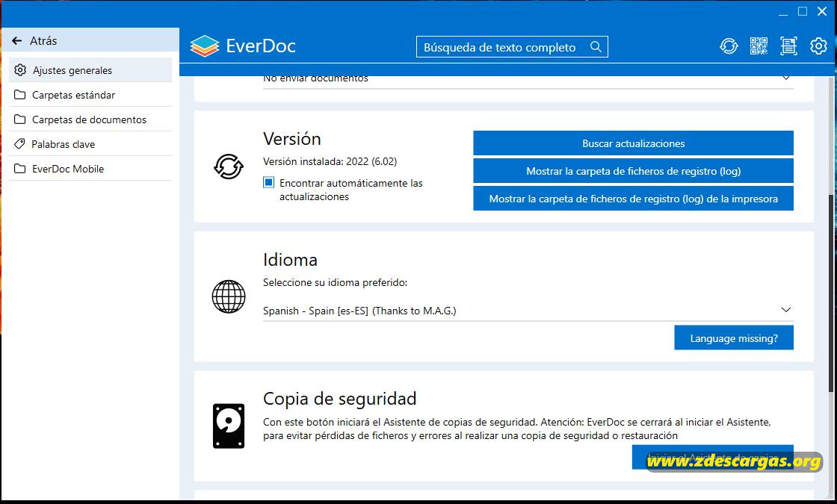Click the Idioma heading
This screenshot has width=837, height=504.
pos(290,260)
